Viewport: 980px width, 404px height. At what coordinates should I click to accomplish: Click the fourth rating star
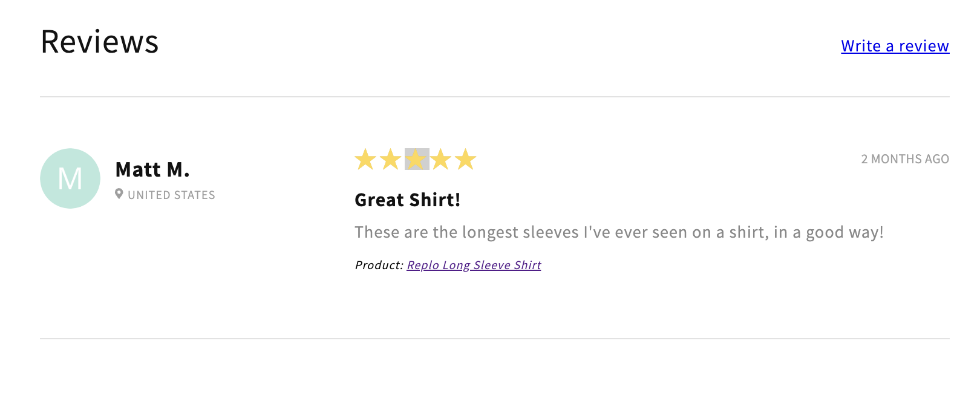coord(441,160)
